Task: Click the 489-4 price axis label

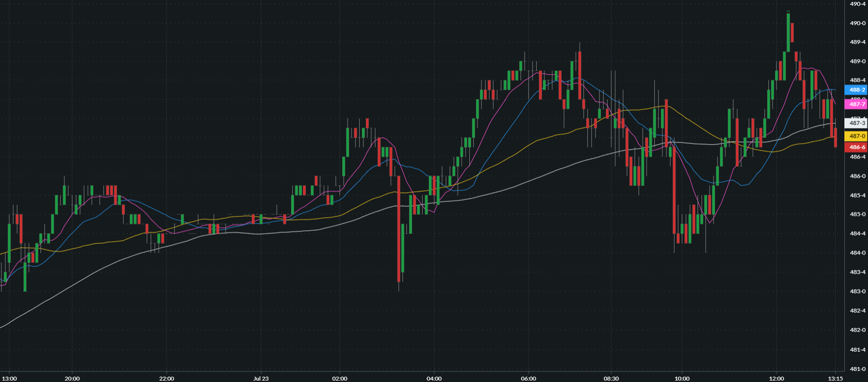Action: coord(857,42)
